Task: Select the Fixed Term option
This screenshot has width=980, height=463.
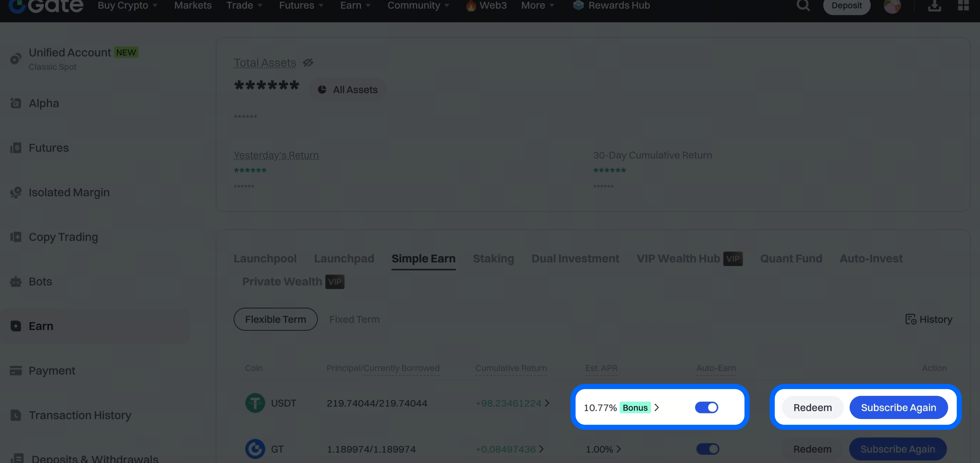Action: pos(354,319)
